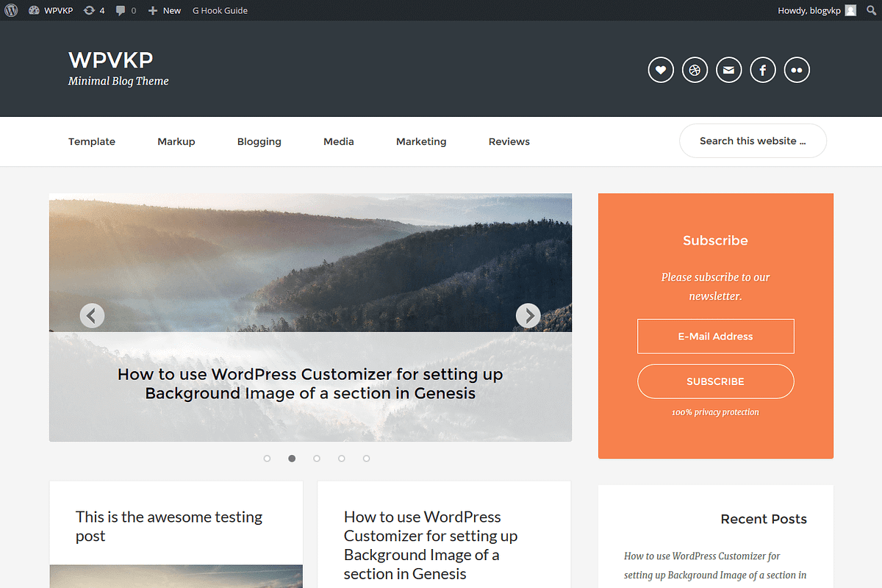Open the slider post title about WordPress Customizer
882x588 pixels.
click(310, 384)
